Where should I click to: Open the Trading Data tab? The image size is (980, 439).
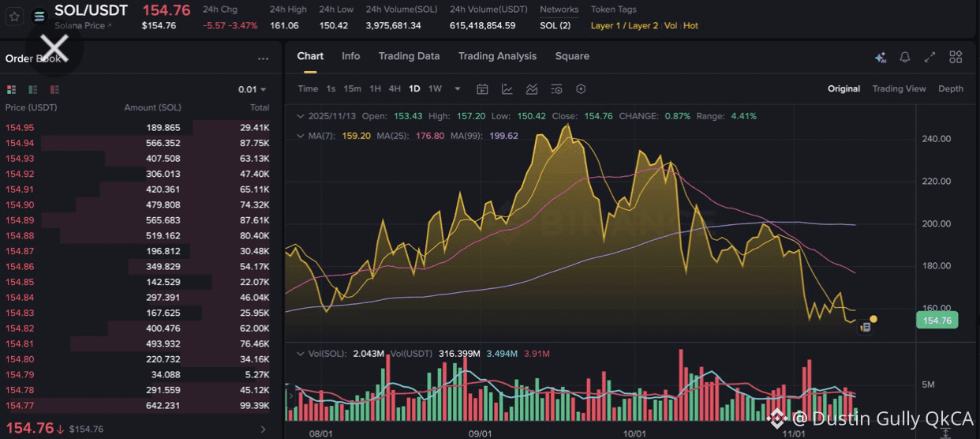(409, 56)
